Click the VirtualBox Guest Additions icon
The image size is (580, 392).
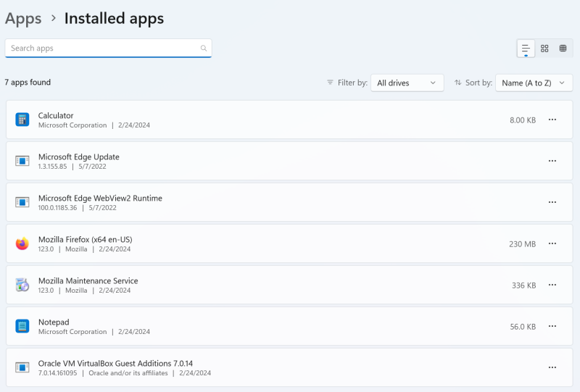22,367
